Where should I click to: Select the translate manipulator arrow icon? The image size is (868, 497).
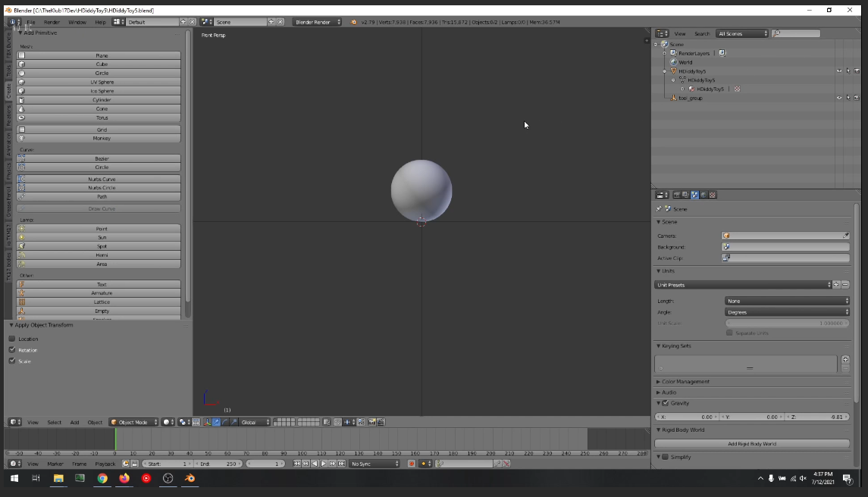pos(217,422)
